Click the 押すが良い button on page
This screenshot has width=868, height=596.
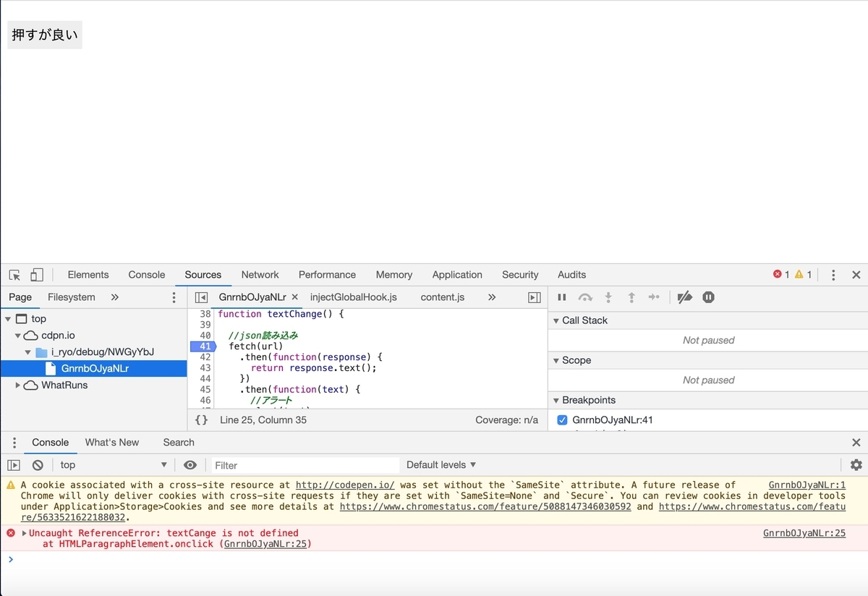pyautogui.click(x=45, y=35)
